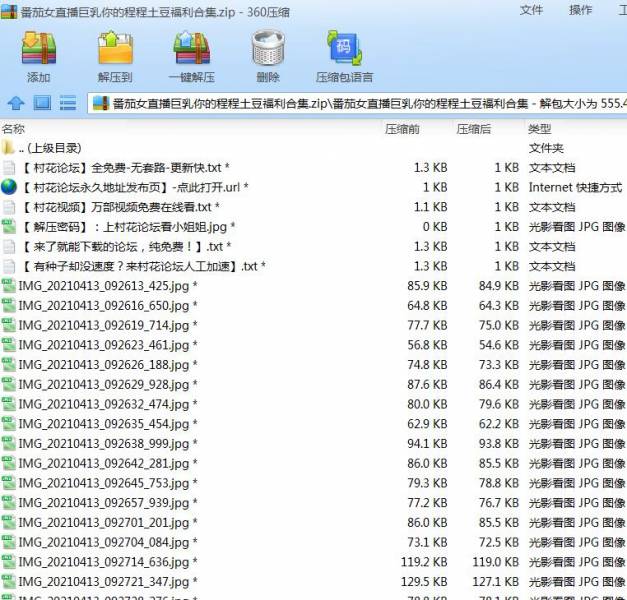Sort by 压缩前 size column header

[402, 129]
